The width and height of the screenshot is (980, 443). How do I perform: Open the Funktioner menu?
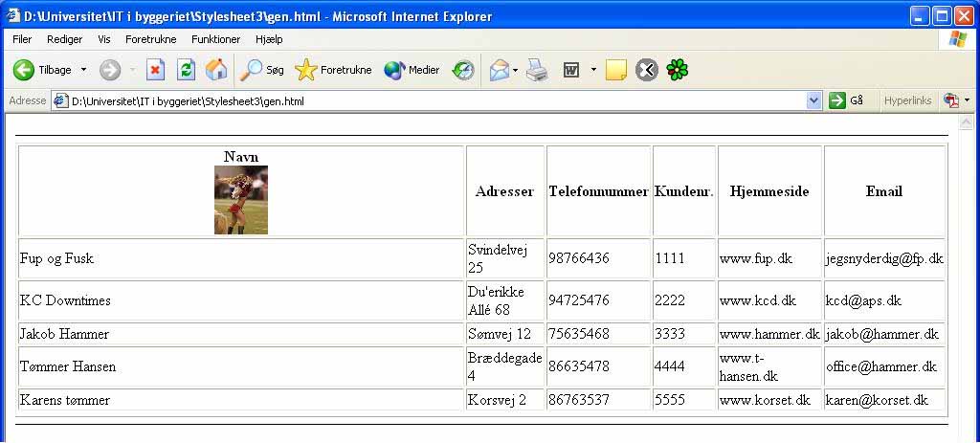click(x=215, y=39)
